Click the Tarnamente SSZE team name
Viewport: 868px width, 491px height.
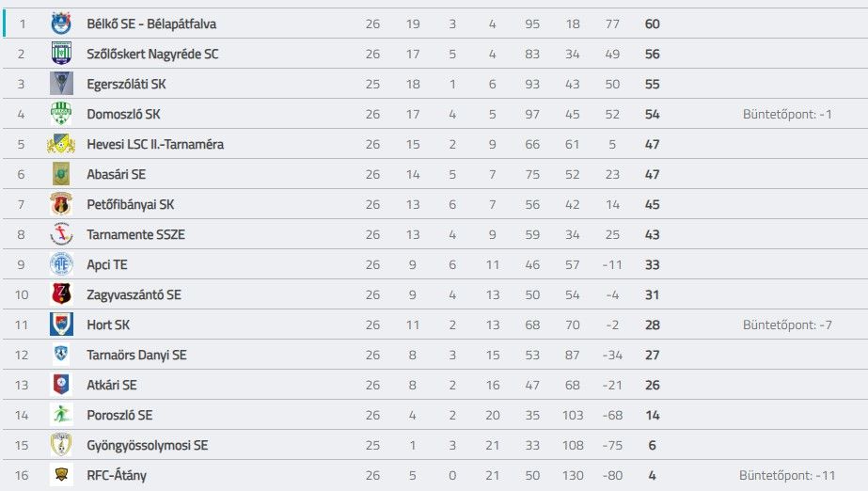point(135,235)
